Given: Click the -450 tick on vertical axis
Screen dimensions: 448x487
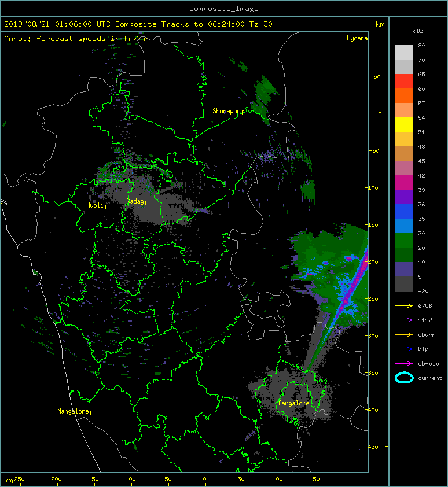Looking at the screenshot, I should (x=372, y=447).
